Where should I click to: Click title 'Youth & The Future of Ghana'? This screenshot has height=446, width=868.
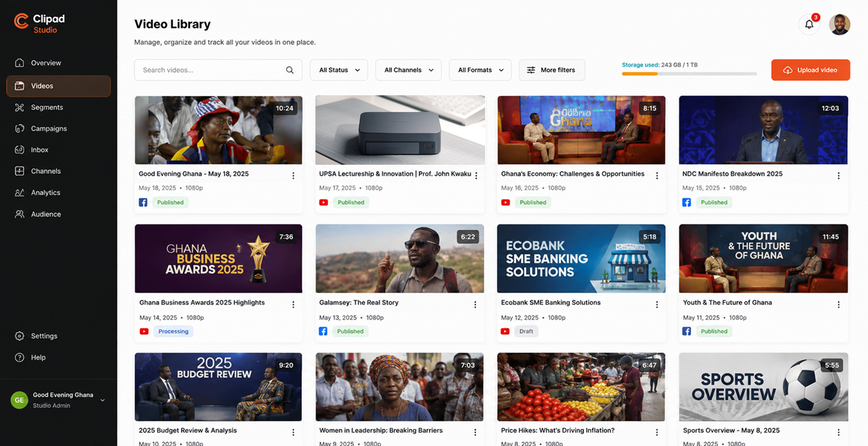(727, 303)
